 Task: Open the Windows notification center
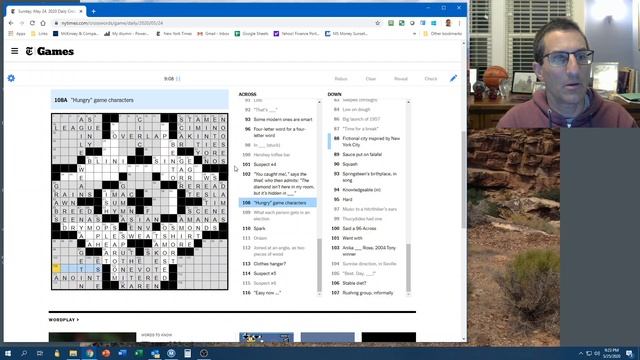(x=629, y=353)
